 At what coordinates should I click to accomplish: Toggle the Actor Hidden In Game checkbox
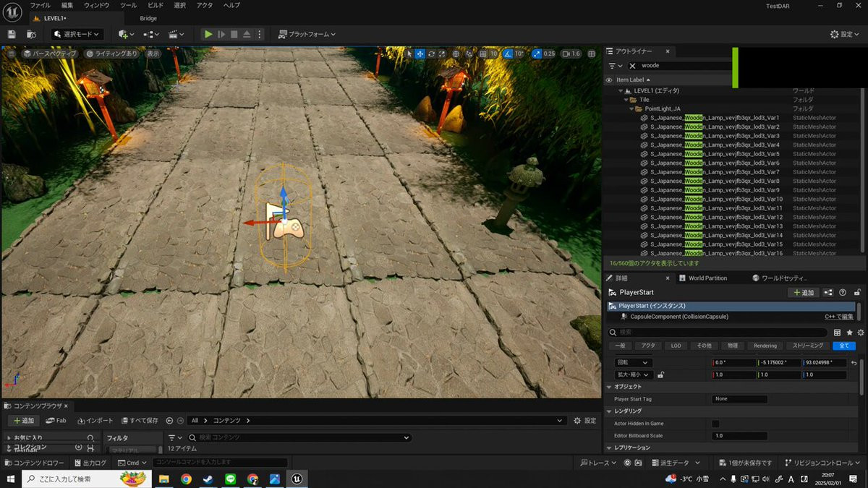point(715,424)
